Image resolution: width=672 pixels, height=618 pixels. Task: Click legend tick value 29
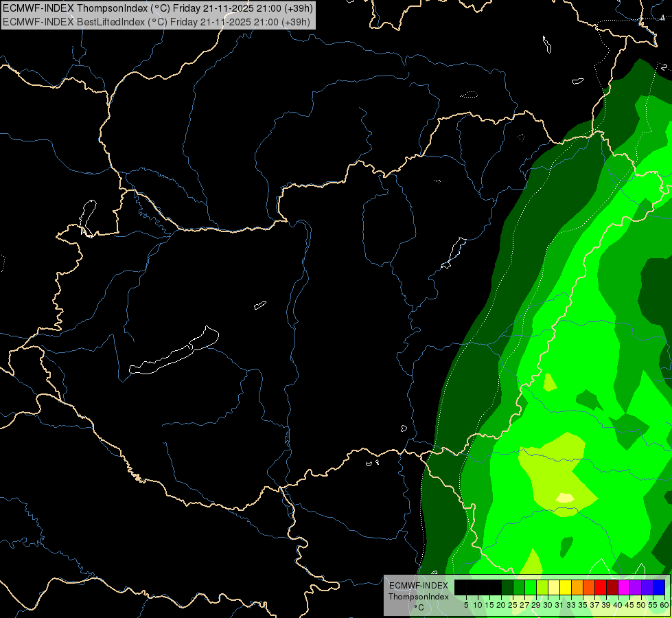point(536,605)
